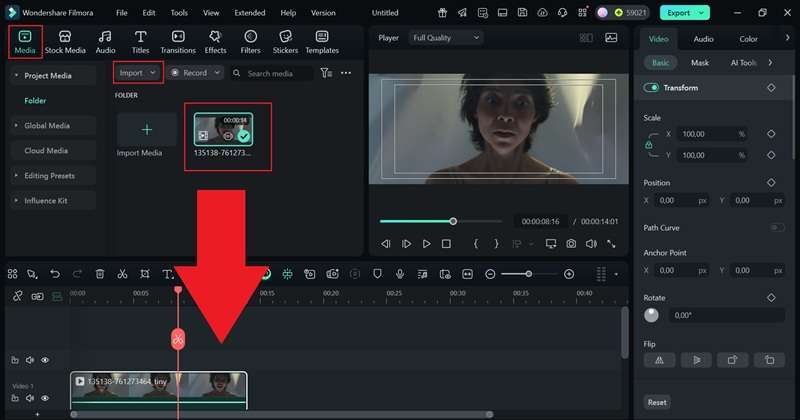Hide the upper track with eye icon
The height and width of the screenshot is (420, 800).
[x=45, y=360]
